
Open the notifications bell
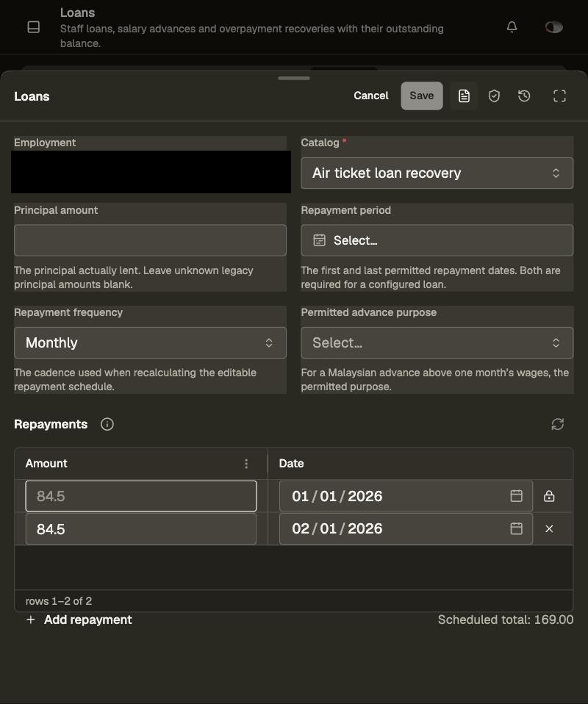(512, 27)
